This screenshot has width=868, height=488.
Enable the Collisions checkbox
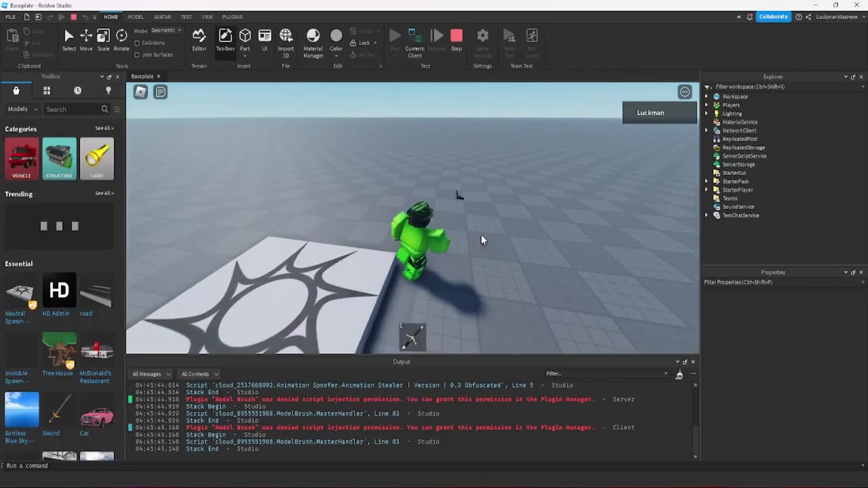[x=137, y=43]
